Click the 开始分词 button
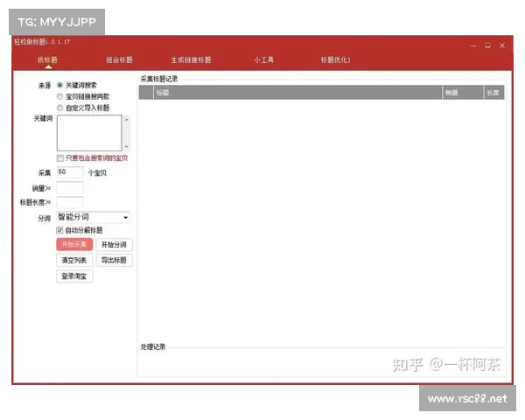Screen dimensions: 525x420 tap(114, 245)
